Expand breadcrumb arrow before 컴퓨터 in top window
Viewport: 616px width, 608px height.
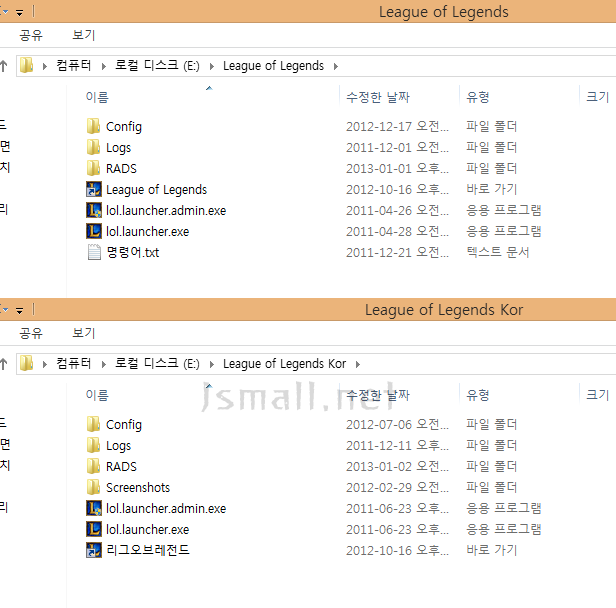coord(45,66)
